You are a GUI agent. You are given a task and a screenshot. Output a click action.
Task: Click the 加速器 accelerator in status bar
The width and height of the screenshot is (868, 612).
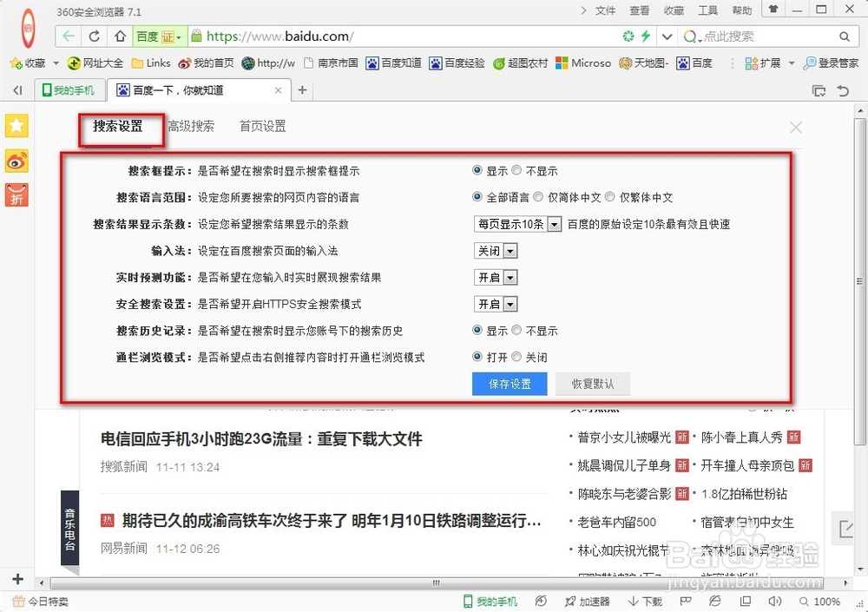click(588, 602)
